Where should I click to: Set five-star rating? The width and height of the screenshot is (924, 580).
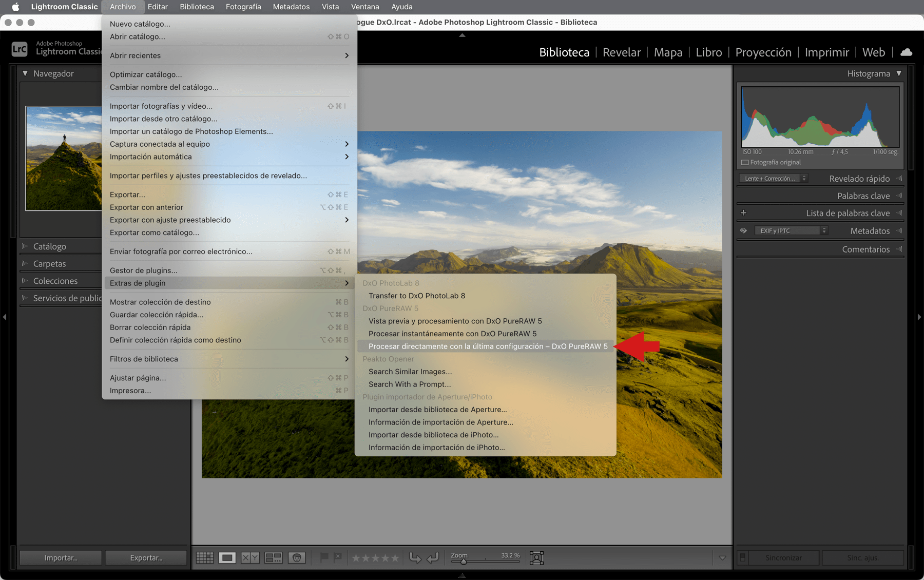pos(395,558)
